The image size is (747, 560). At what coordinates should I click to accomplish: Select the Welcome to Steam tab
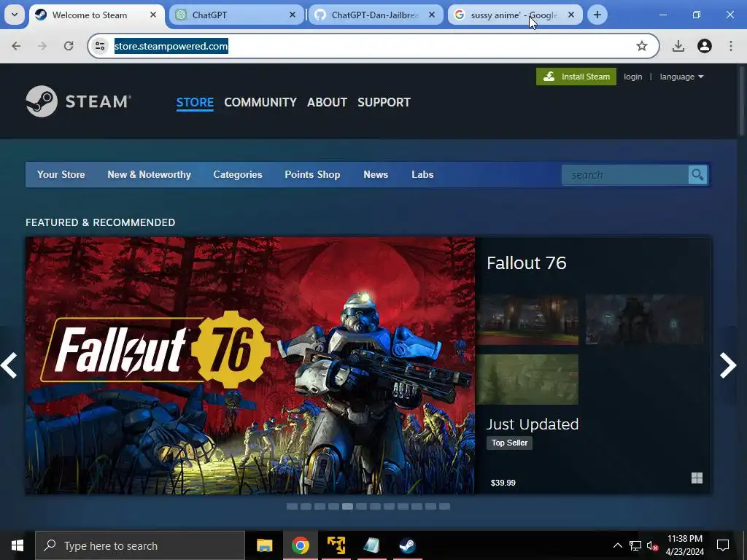pyautogui.click(x=96, y=15)
